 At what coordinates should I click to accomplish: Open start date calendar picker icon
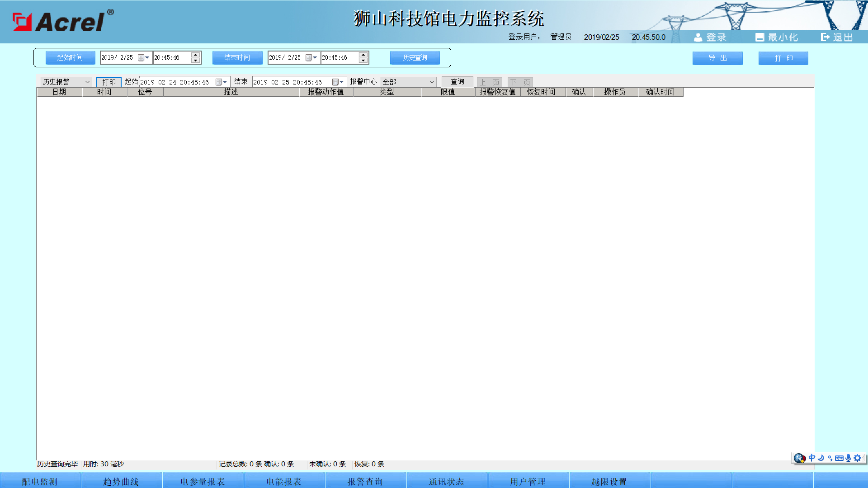click(141, 58)
